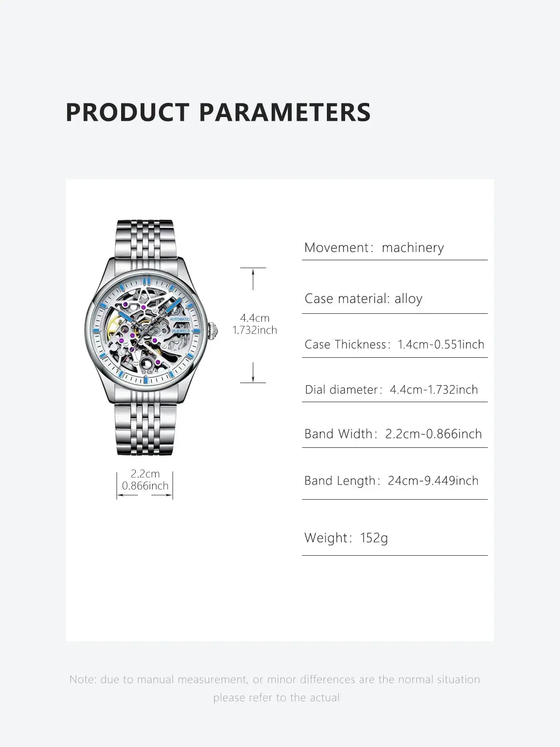Click the 4.4cm dial height label
Image resolution: width=560 pixels, height=747 pixels.
pos(255,318)
